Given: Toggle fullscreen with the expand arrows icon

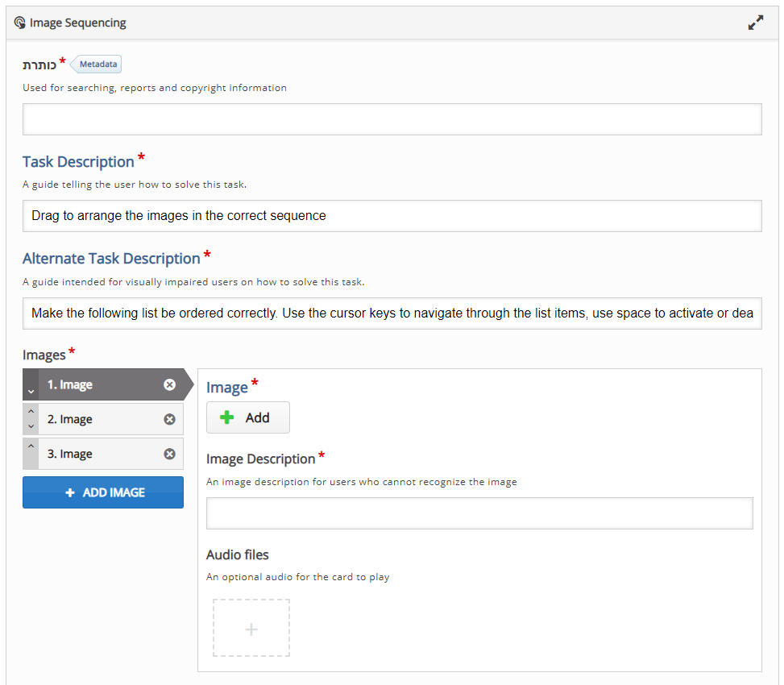Looking at the screenshot, I should coord(755,23).
